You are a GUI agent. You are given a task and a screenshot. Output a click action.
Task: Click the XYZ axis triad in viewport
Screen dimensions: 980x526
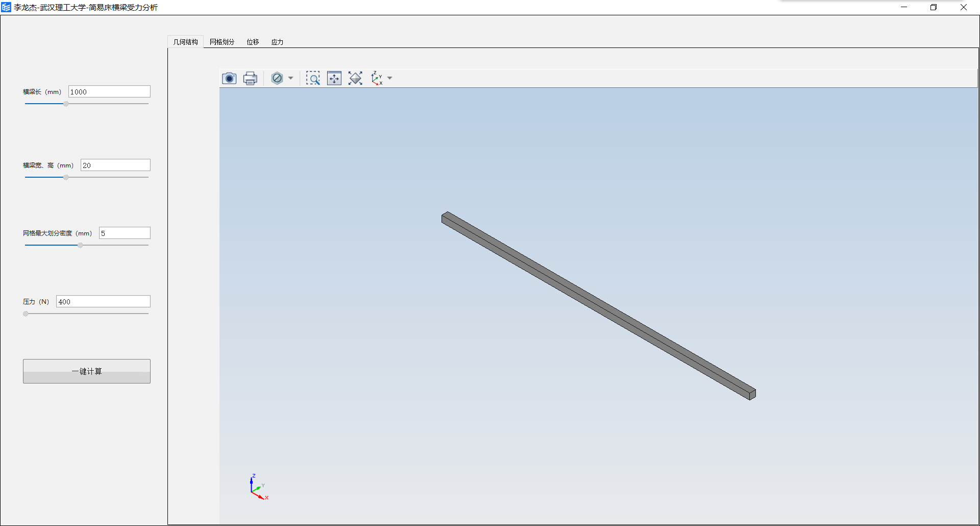[259, 487]
